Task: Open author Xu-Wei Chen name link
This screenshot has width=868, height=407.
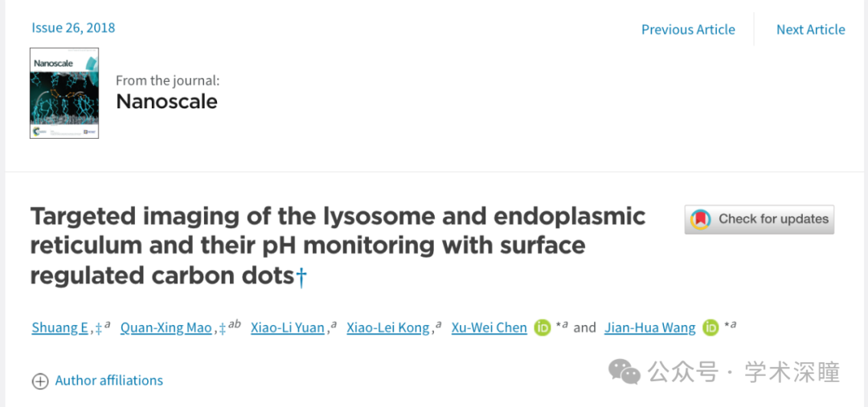Action: tap(489, 328)
